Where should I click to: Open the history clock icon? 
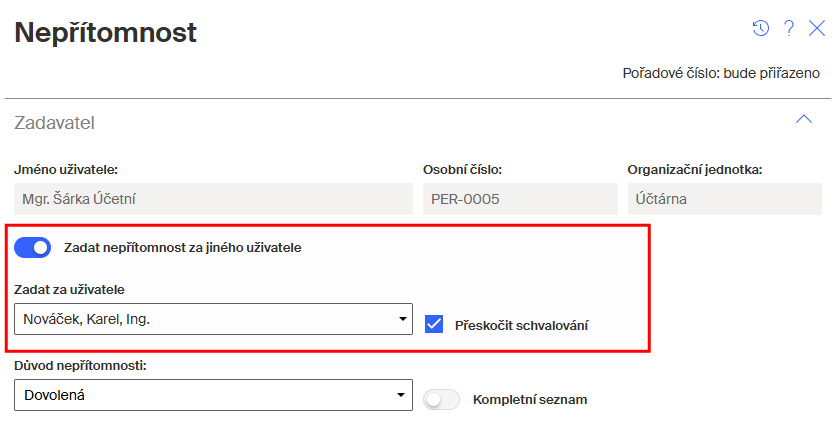click(761, 28)
